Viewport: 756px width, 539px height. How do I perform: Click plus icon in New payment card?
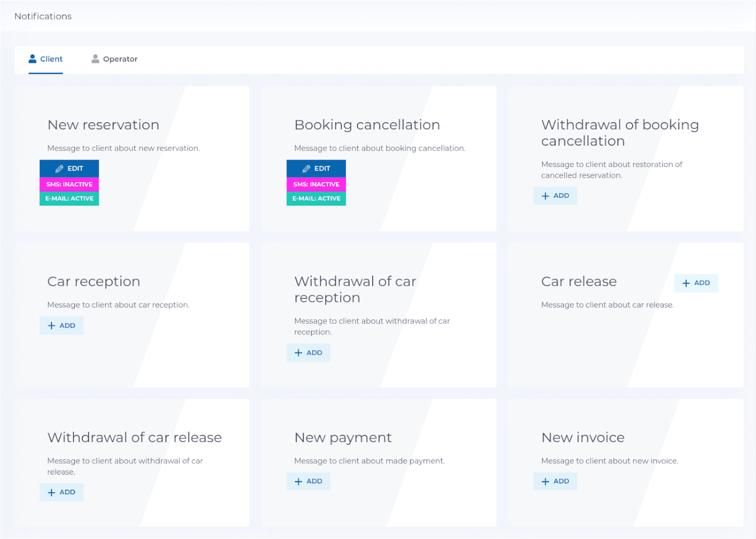298,482
